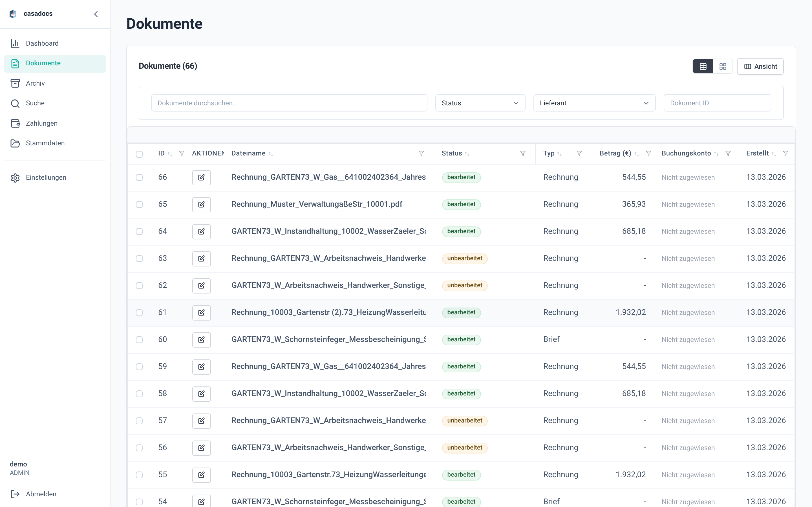812x507 pixels.
Task: Click Abmelden to log out
Action: point(41,494)
